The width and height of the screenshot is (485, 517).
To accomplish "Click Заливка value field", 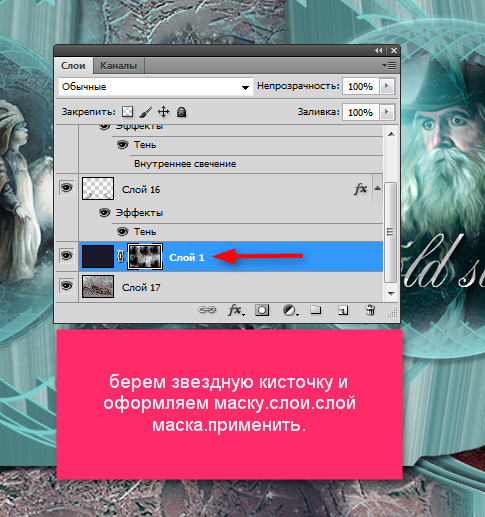I will (x=360, y=112).
